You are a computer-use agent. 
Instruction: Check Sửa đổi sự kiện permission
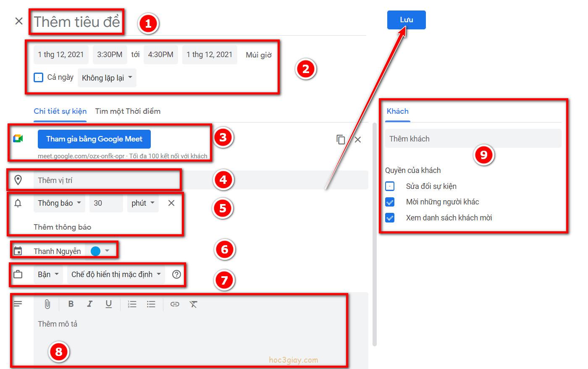390,186
